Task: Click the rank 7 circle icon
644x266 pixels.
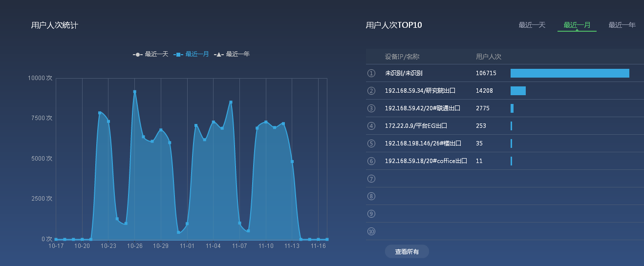Action: pos(371,179)
